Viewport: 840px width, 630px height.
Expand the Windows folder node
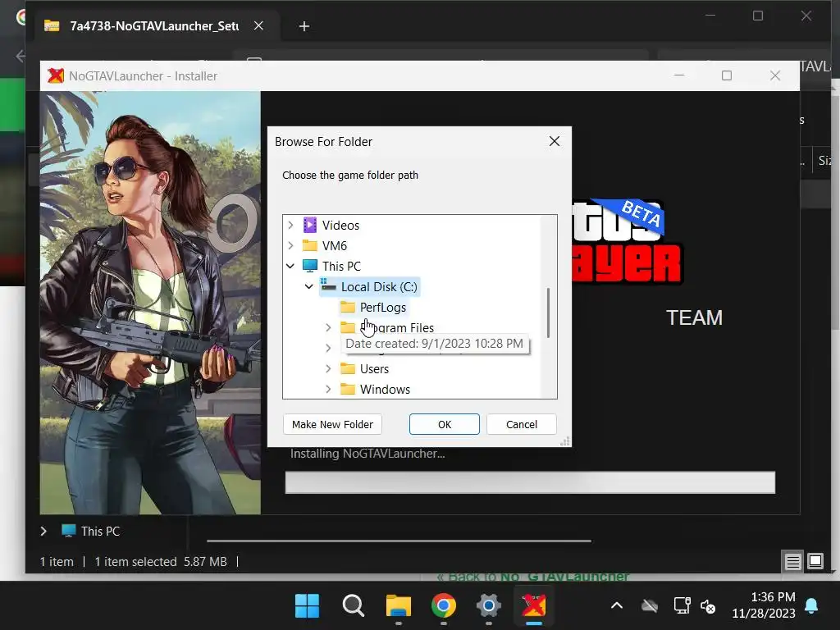[328, 389]
